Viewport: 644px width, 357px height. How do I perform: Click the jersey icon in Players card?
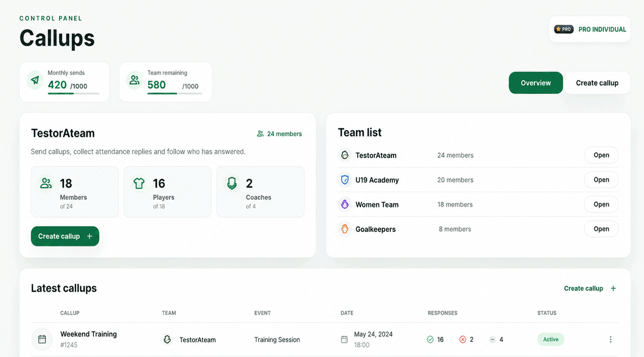coord(139,183)
